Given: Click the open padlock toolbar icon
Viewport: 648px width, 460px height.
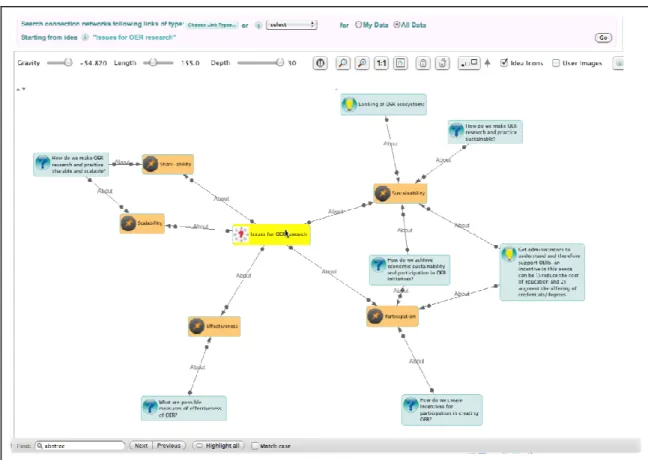Looking at the screenshot, I should [x=442, y=63].
